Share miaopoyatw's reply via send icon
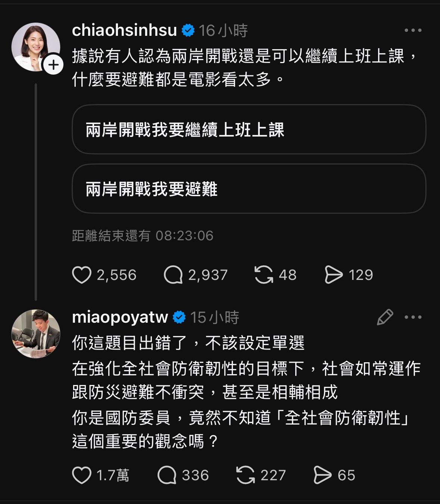 322,475
